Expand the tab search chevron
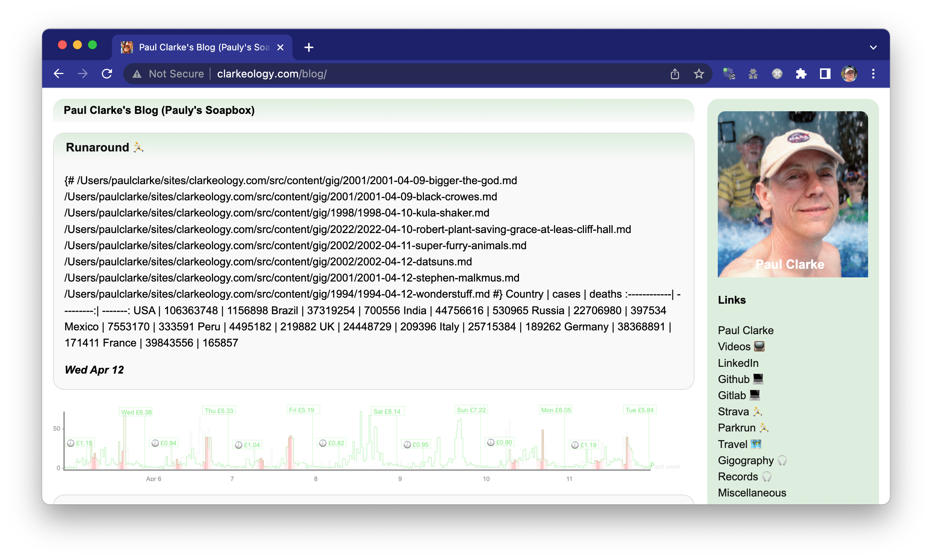932x560 pixels. pos(873,48)
